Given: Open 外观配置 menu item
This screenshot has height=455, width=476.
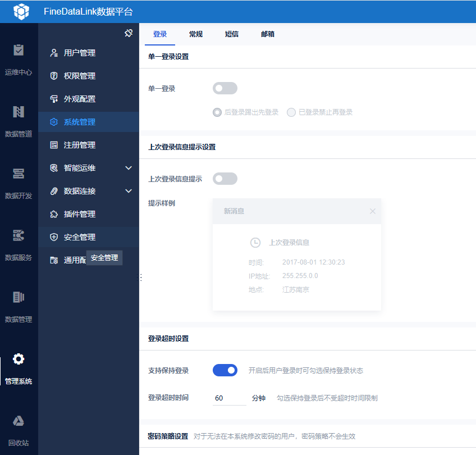Looking at the screenshot, I should tap(89, 99).
